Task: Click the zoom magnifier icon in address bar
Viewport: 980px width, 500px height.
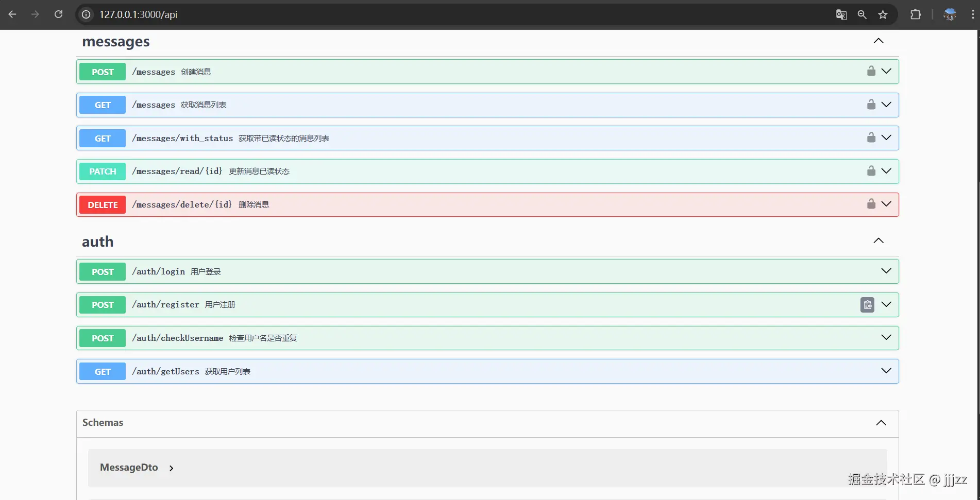Action: (x=862, y=14)
